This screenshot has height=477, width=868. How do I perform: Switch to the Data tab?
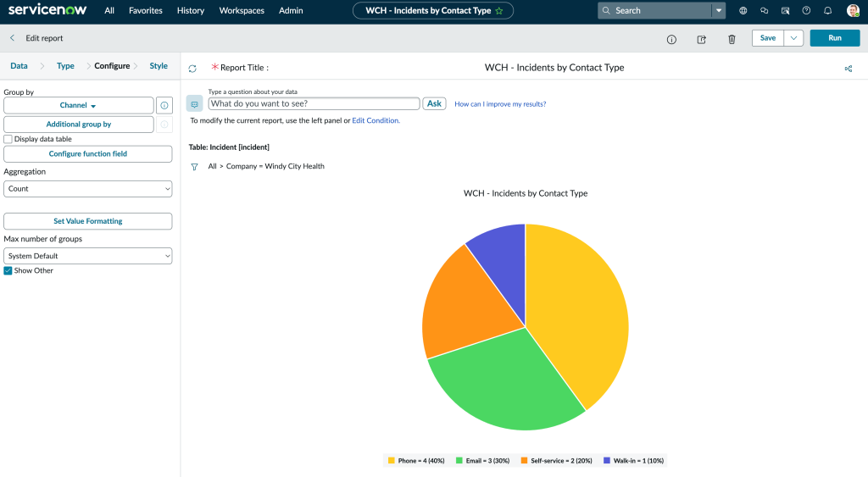[x=19, y=66]
